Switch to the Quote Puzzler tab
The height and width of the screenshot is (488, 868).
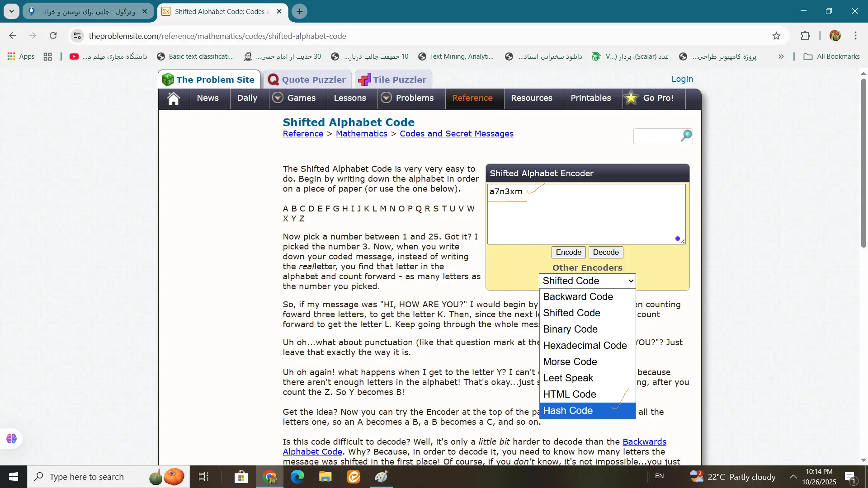coord(307,80)
